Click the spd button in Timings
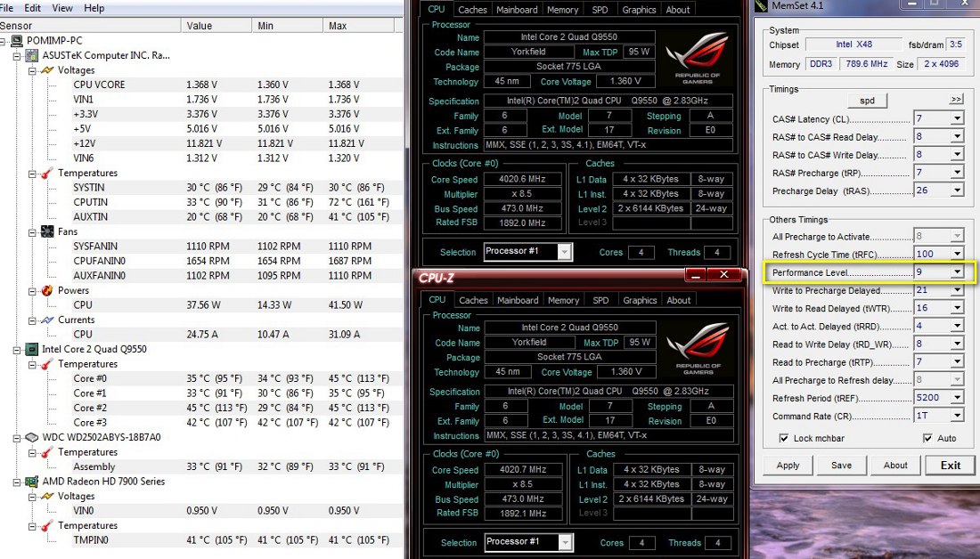This screenshot has height=559, width=980. coord(867,101)
